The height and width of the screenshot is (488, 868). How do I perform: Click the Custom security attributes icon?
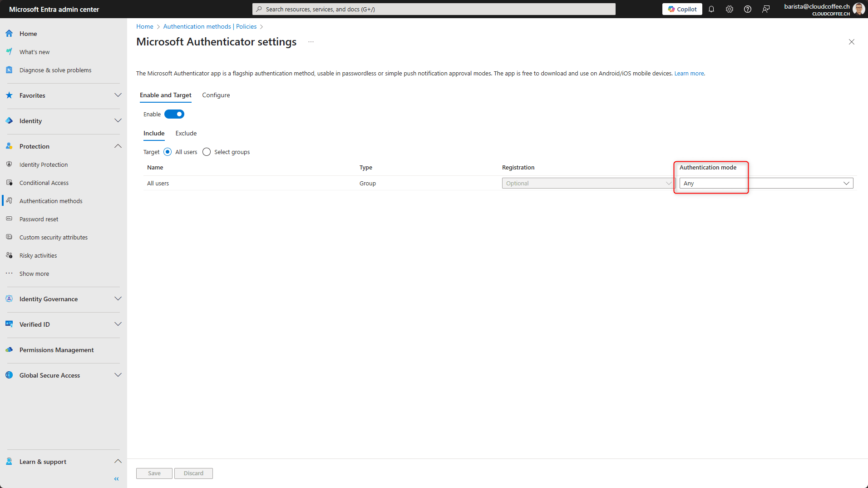point(9,237)
